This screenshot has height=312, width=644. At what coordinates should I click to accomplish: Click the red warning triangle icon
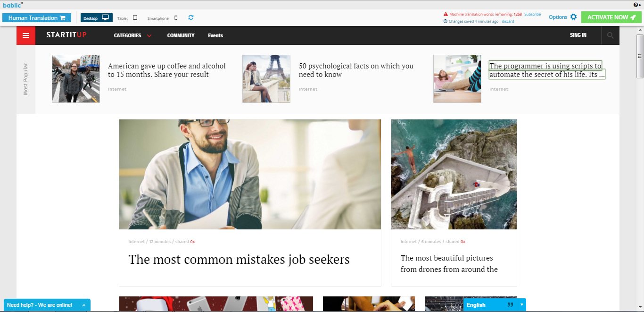click(x=446, y=14)
